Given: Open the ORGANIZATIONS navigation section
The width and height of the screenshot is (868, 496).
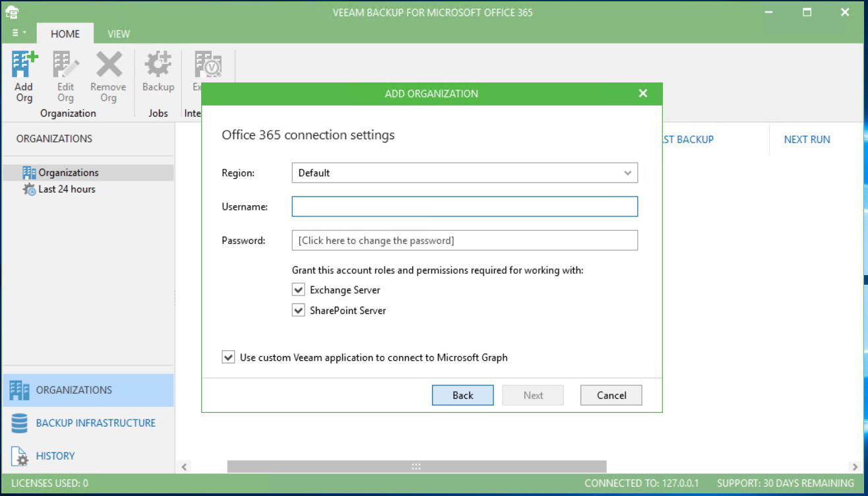Looking at the screenshot, I should [88, 390].
